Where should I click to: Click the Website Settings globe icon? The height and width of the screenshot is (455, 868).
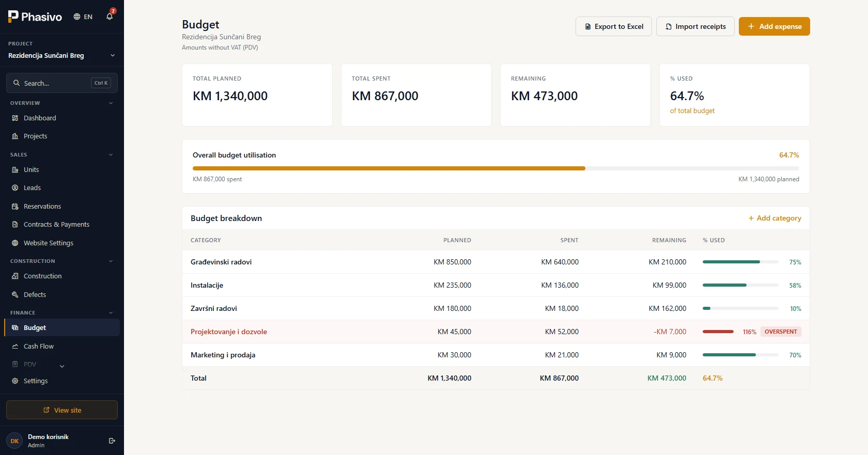click(15, 243)
